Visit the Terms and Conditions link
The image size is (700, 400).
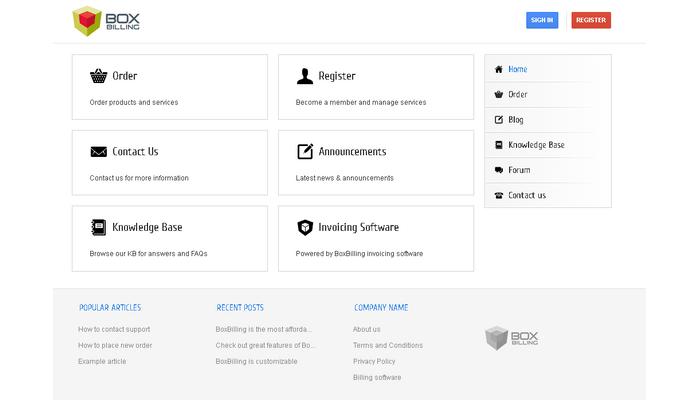pyautogui.click(x=387, y=345)
